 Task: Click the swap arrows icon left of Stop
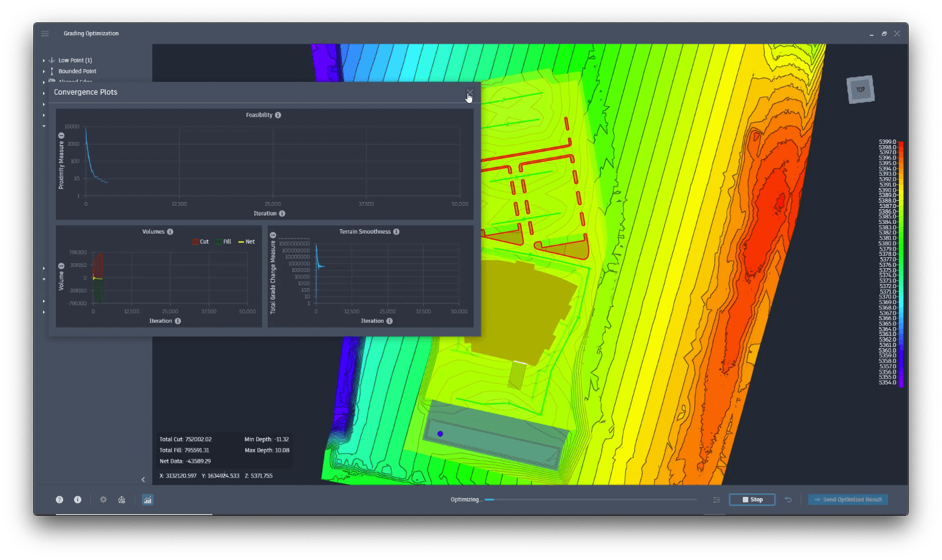click(716, 500)
